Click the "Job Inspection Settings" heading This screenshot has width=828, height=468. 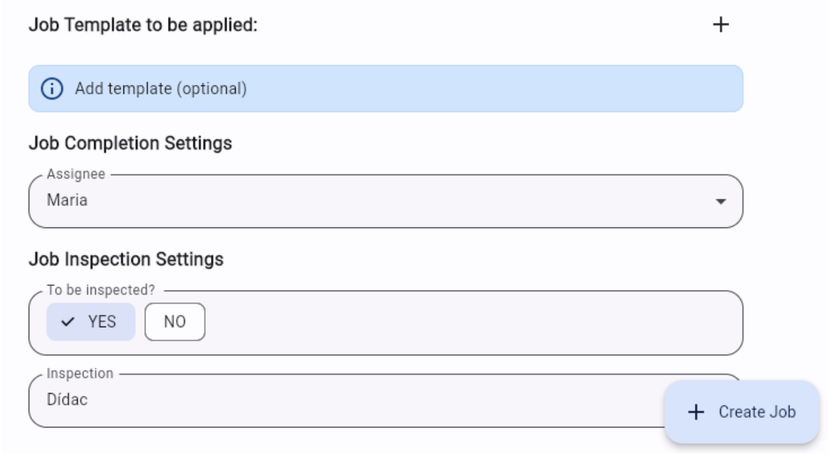click(x=126, y=259)
